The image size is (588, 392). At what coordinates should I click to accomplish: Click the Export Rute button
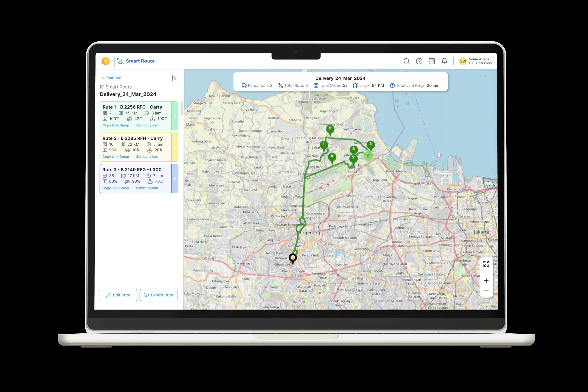click(x=158, y=295)
